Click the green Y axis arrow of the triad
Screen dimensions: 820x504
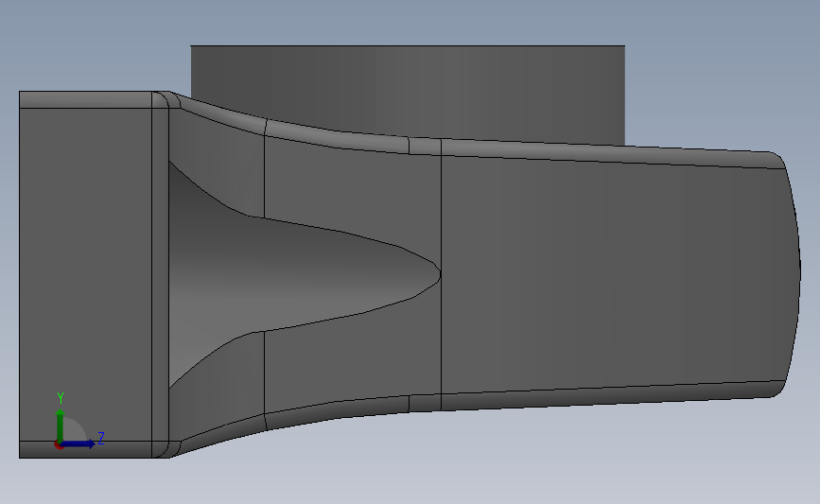point(61,426)
